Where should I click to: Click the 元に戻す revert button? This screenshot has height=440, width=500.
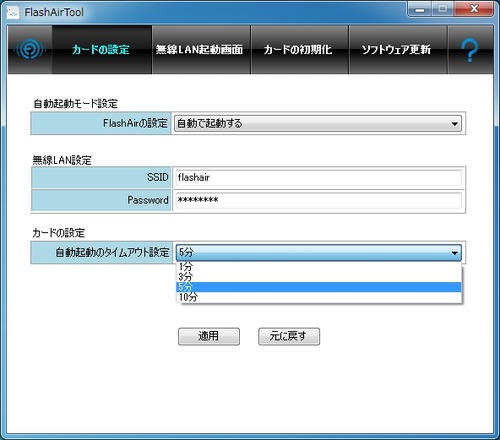point(289,336)
